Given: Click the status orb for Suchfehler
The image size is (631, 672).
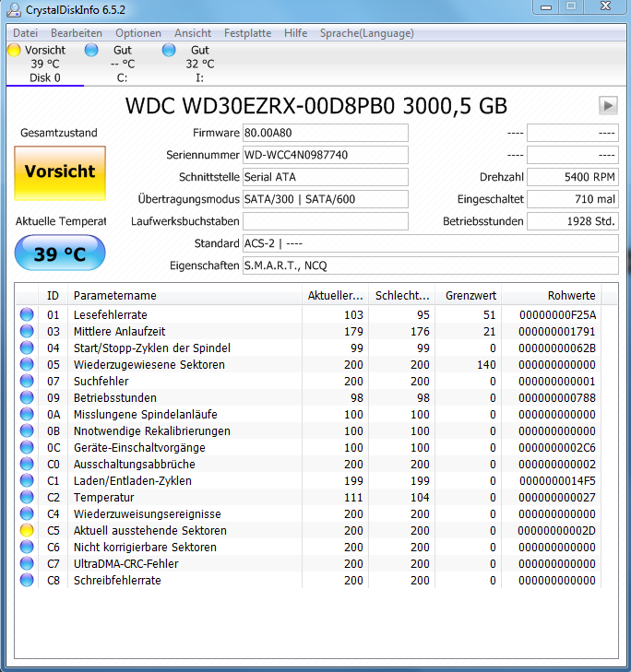Looking at the screenshot, I should click(27, 381).
